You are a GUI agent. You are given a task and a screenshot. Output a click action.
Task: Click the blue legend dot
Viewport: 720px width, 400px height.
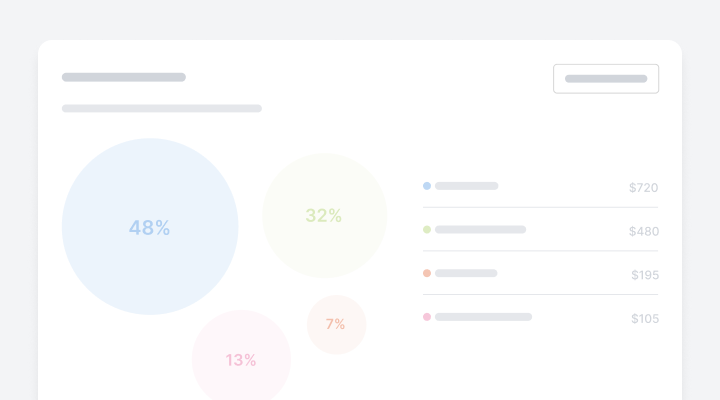click(427, 186)
